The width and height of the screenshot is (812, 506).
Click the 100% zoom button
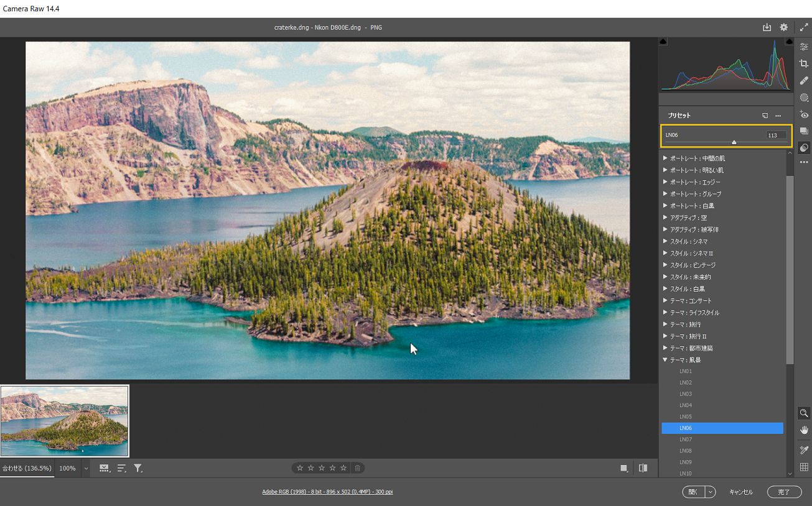67,468
